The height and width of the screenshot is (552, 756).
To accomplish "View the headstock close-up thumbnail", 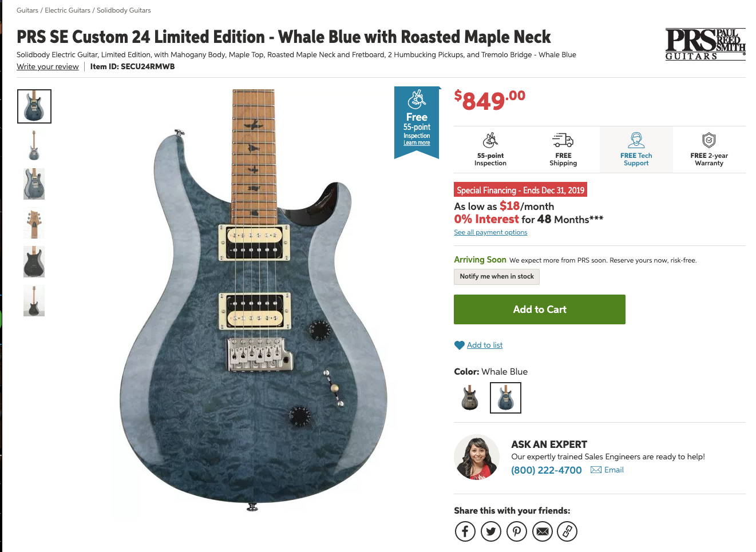I will [x=34, y=223].
